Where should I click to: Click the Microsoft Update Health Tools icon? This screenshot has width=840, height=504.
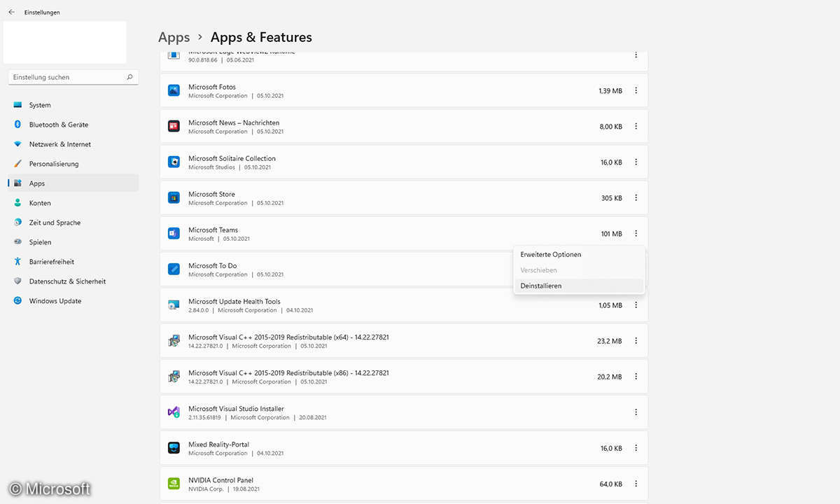coord(174,305)
